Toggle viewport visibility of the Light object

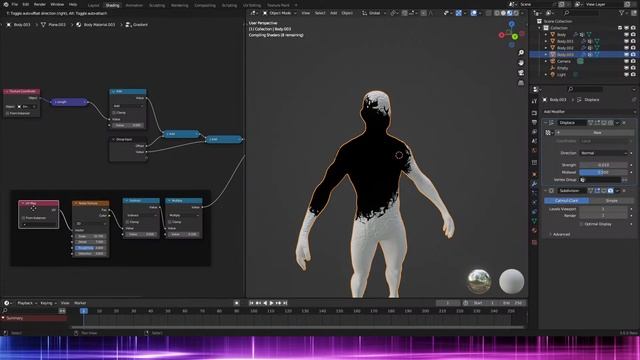click(x=626, y=75)
